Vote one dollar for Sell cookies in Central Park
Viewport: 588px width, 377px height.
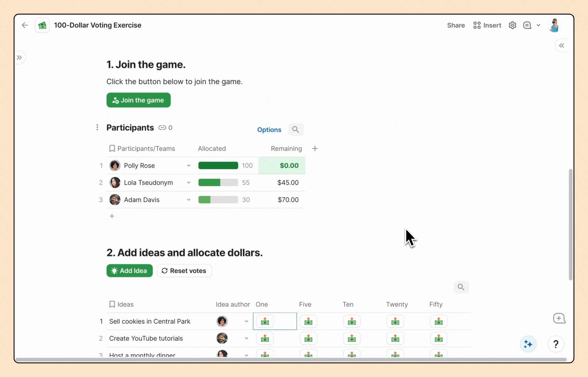[265, 321]
